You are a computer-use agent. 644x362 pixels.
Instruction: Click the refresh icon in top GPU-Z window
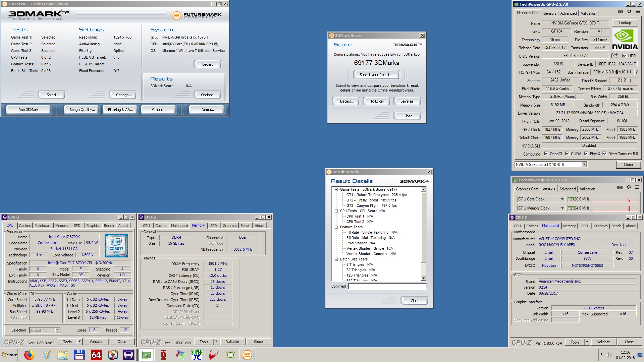[629, 11]
